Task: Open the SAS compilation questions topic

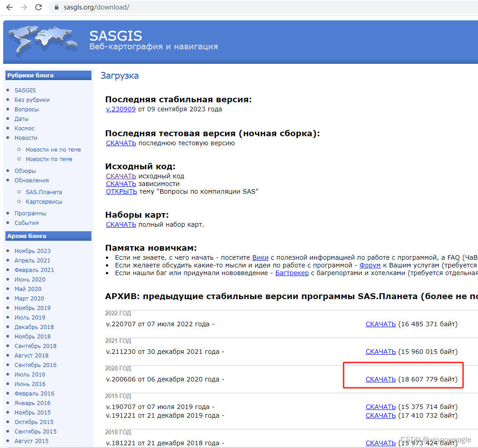Action: click(x=121, y=191)
